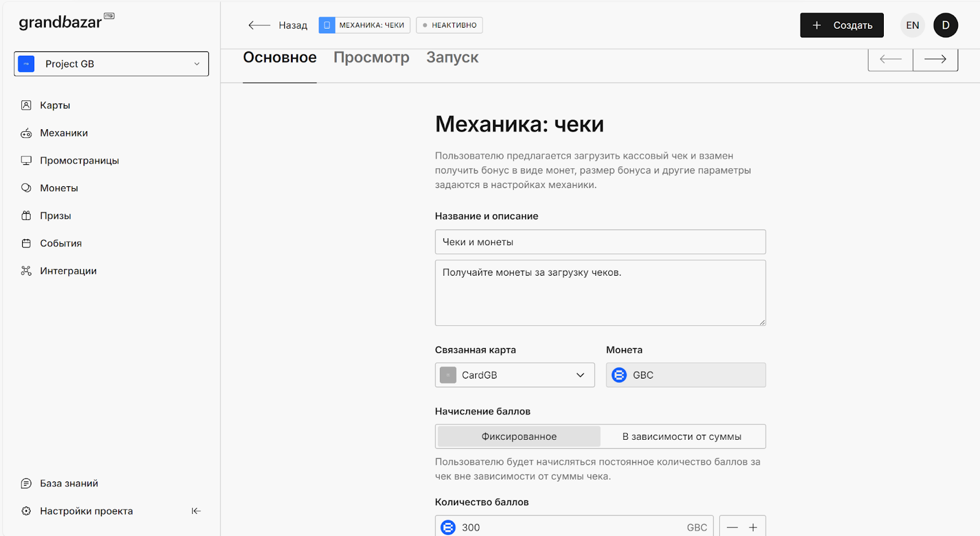The image size is (980, 536).
Task: Open the Project GB project dropdown
Action: (x=111, y=64)
